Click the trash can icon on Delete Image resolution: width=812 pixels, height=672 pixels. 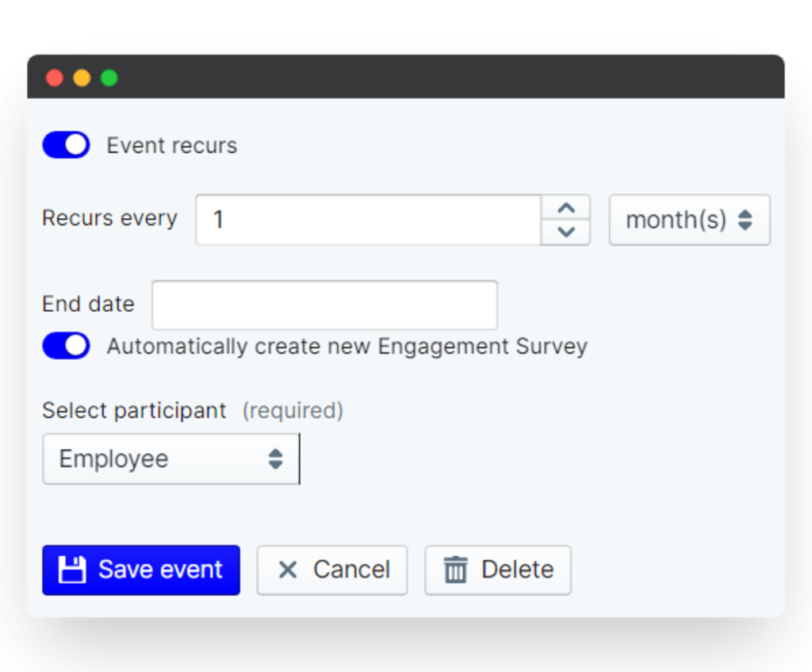pos(455,570)
